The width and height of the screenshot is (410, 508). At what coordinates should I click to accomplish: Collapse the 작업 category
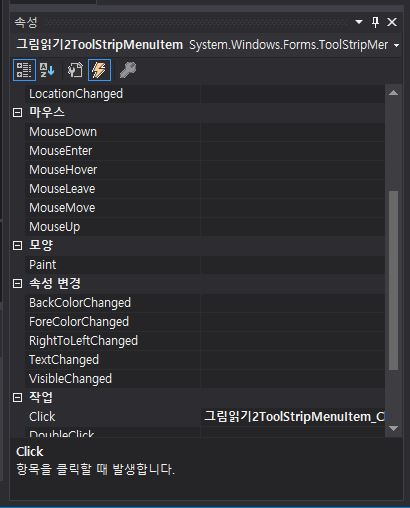coord(17,397)
